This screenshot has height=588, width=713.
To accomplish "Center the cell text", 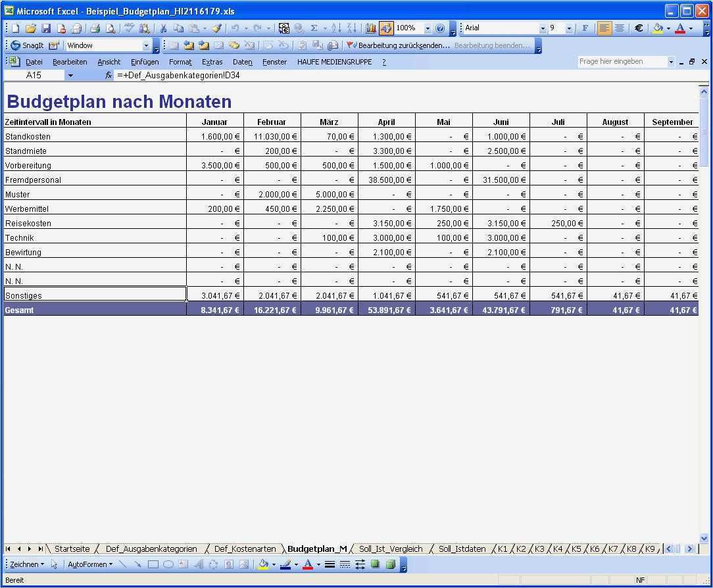I will point(620,28).
